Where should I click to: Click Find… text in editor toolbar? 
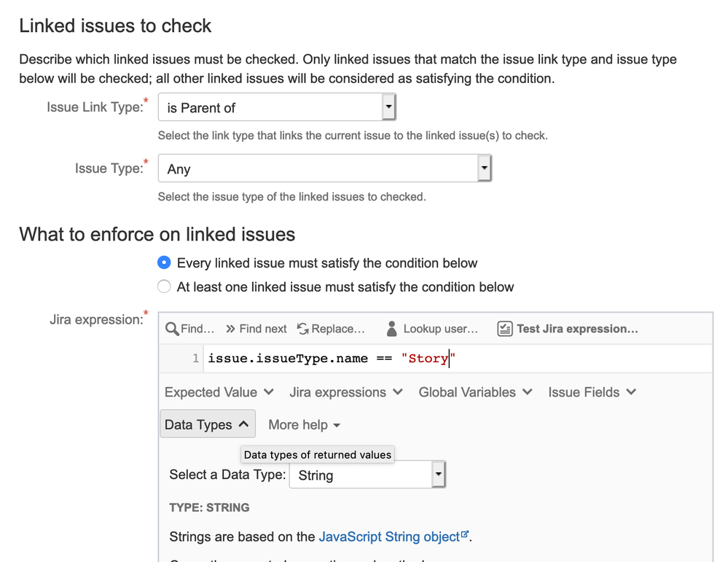[197, 329]
